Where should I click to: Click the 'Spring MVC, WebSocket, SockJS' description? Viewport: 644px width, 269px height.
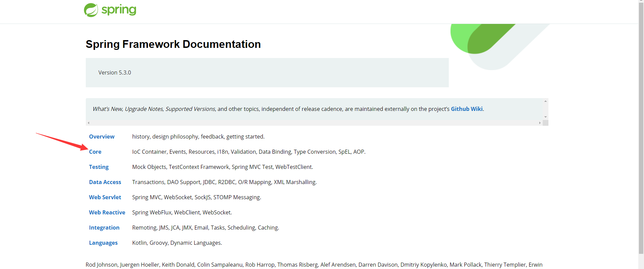[197, 197]
